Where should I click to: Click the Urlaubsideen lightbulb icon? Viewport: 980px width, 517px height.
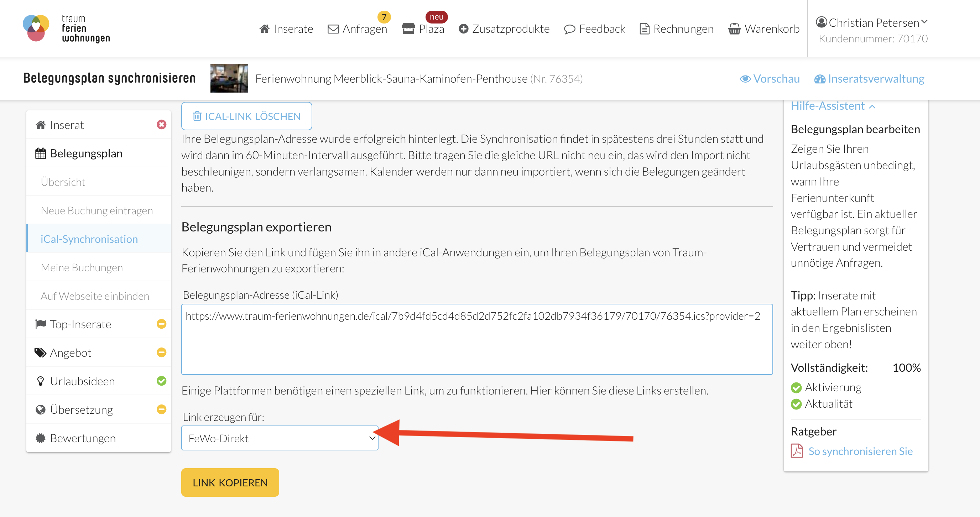pos(40,381)
